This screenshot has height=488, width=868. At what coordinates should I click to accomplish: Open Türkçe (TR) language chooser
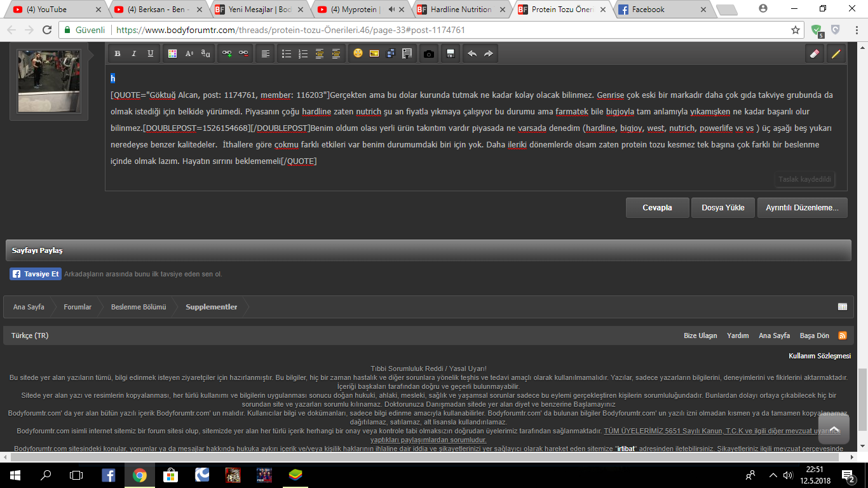[x=30, y=335]
